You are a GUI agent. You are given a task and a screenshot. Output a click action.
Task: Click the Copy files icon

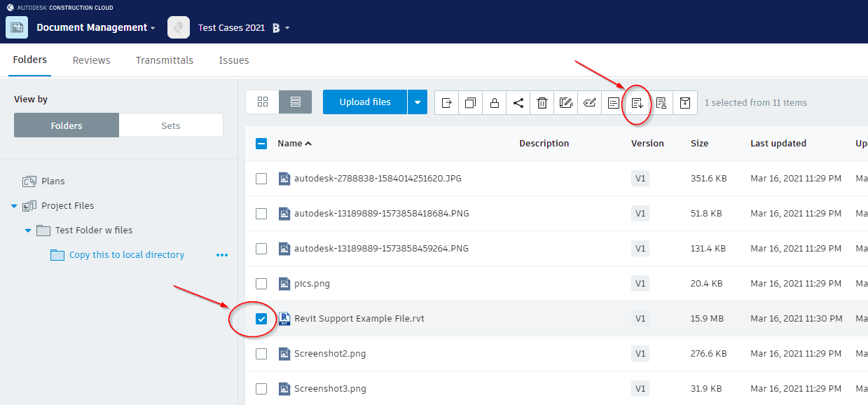[470, 102]
